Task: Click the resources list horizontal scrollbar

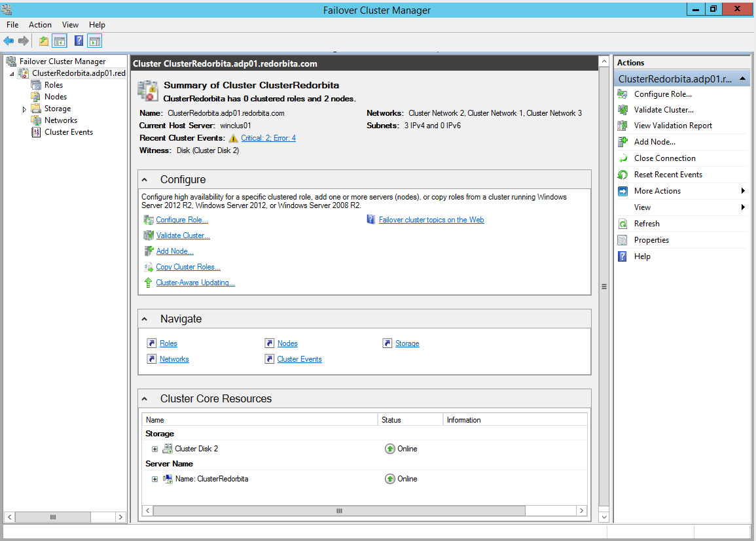Action: (x=339, y=510)
